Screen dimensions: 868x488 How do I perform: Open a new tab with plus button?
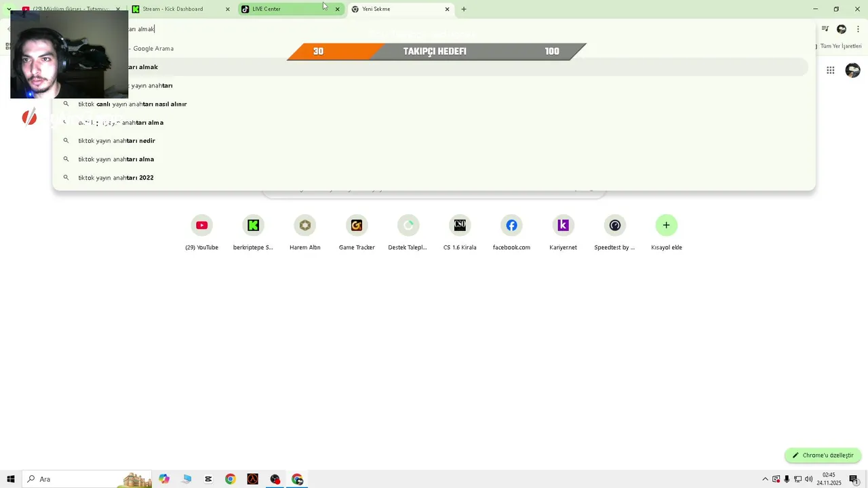click(464, 9)
